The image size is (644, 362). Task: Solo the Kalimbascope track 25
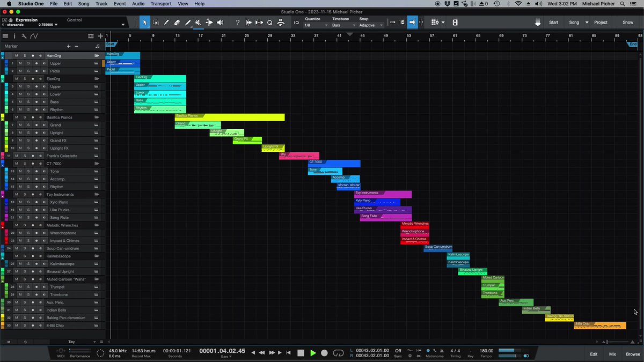point(28,264)
